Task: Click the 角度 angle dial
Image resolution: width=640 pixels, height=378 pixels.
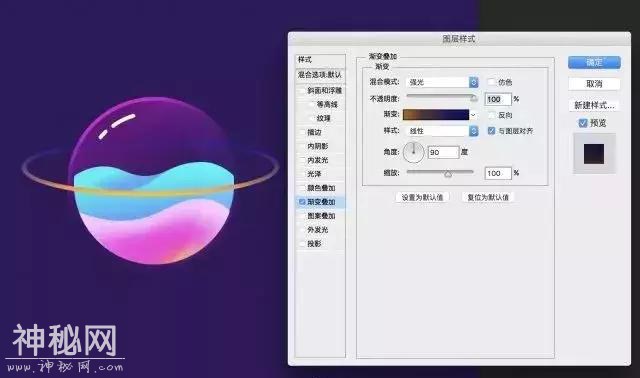Action: click(x=413, y=152)
